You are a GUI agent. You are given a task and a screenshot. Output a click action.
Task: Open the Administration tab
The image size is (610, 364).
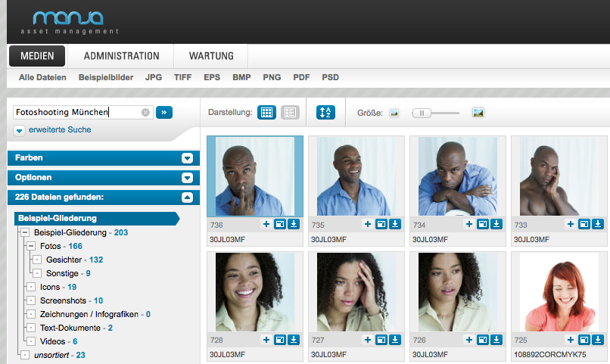tap(121, 56)
